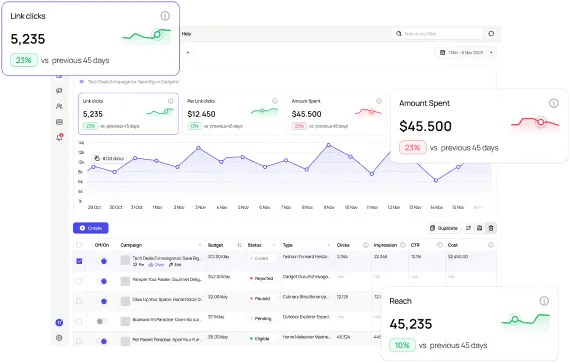Open the users sidebar icon
This screenshot has width=570, height=363.
tap(59, 106)
